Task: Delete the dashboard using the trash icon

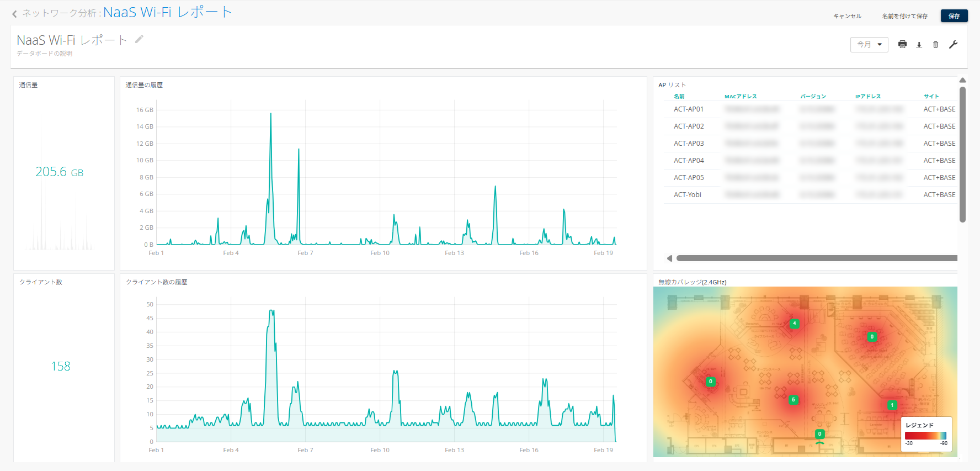Action: pos(935,45)
